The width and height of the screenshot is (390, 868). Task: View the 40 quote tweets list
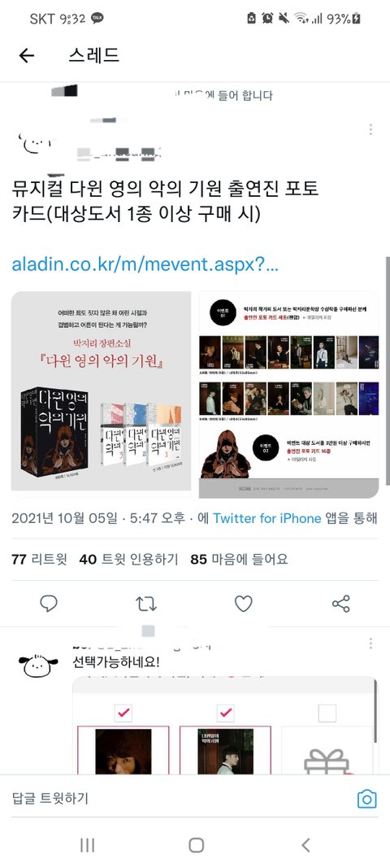tap(128, 559)
